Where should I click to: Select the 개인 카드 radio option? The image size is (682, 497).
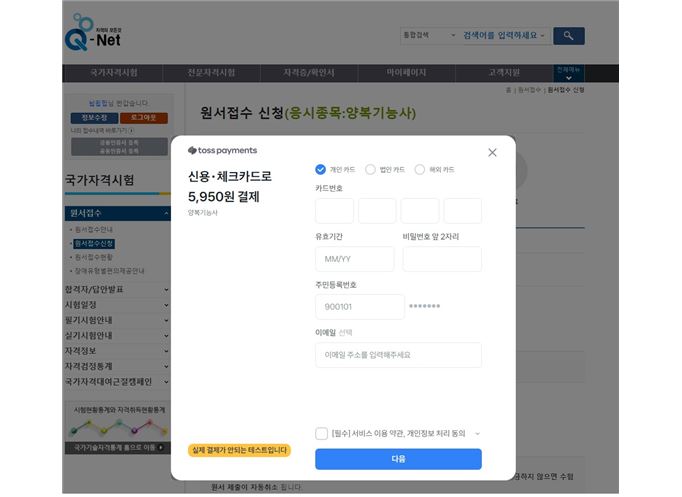point(321,170)
